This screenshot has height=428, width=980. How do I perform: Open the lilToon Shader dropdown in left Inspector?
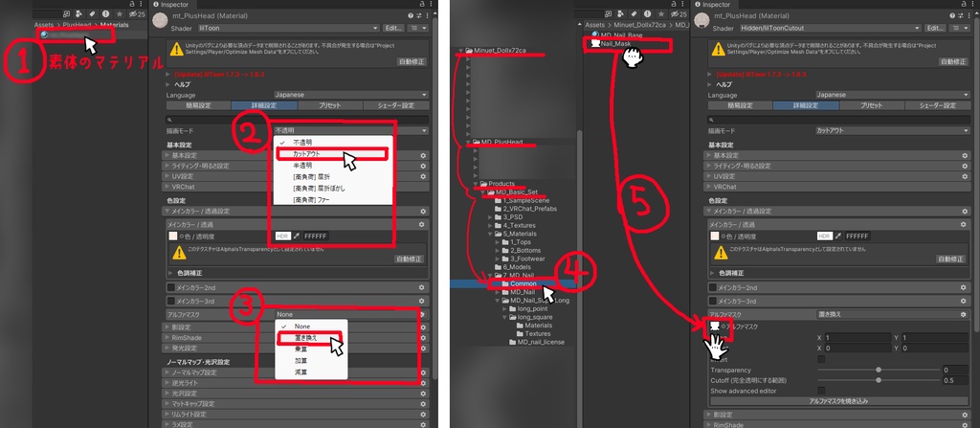pos(291,28)
